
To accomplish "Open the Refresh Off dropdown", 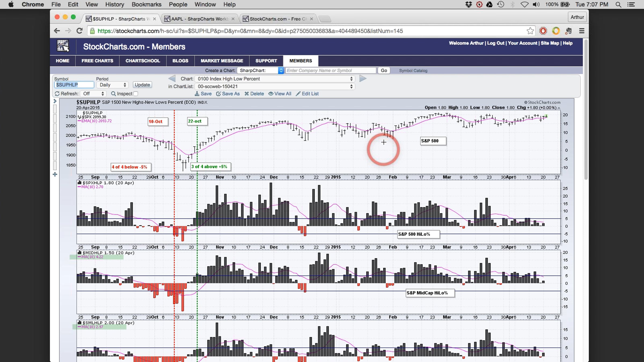I will tap(93, 94).
